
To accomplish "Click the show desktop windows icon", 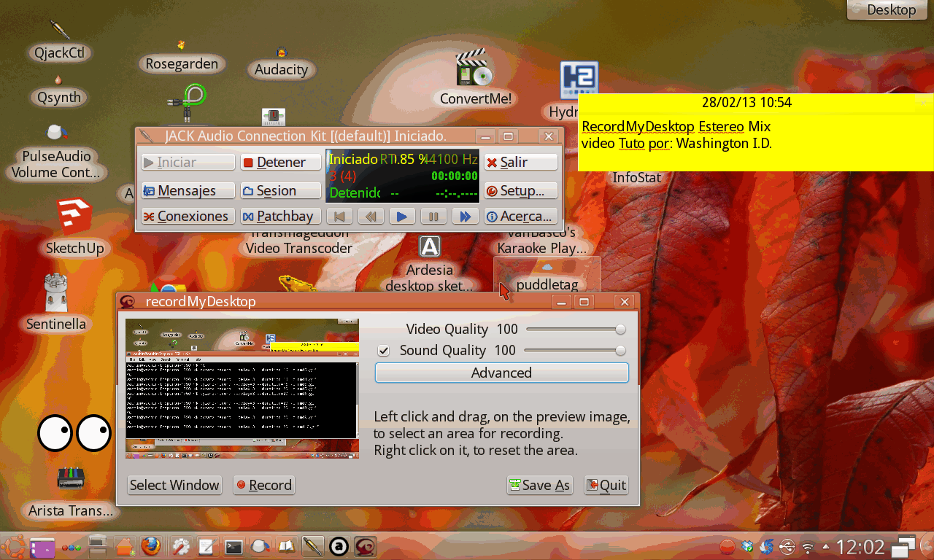I will [x=905, y=546].
